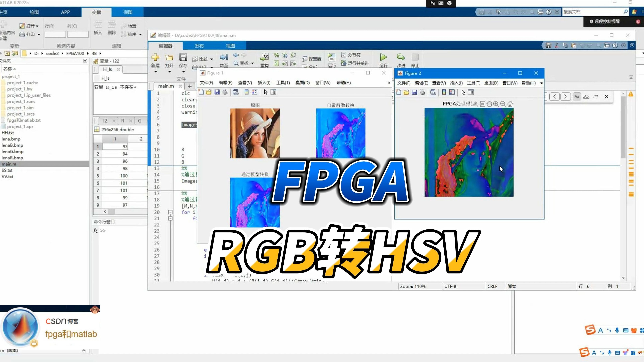
Task: Click the print icon in Figure 2 toolbar
Action: point(422,93)
